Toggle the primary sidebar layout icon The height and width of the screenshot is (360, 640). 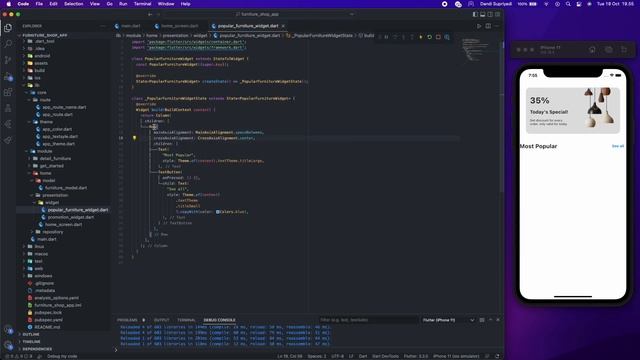point(475,14)
